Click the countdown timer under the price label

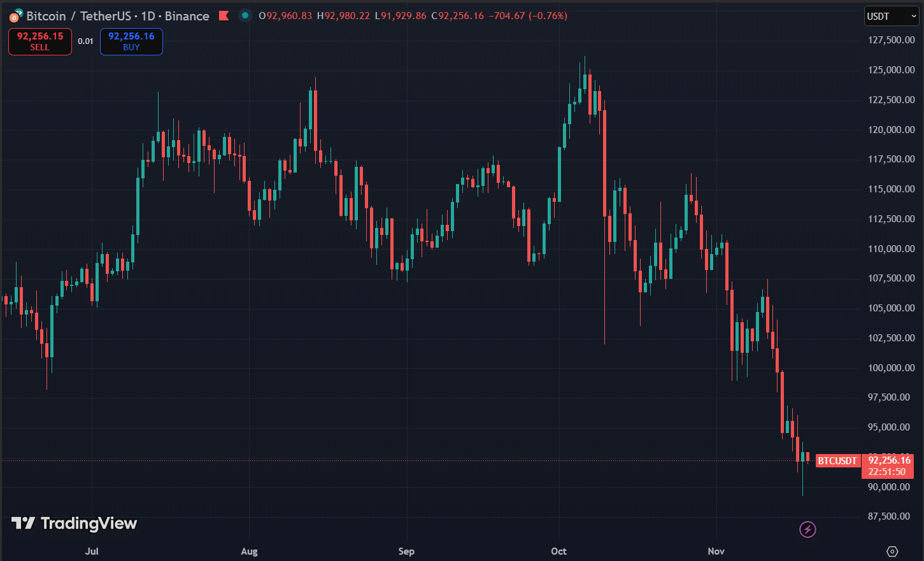(888, 471)
